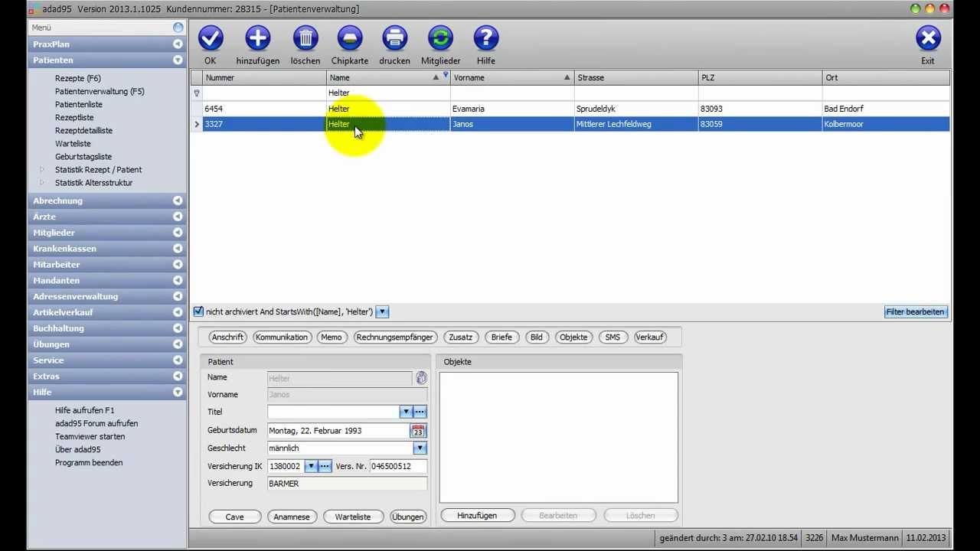The width and height of the screenshot is (980, 551).
Task: Open the filter history dropdown arrow
Action: coord(383,311)
